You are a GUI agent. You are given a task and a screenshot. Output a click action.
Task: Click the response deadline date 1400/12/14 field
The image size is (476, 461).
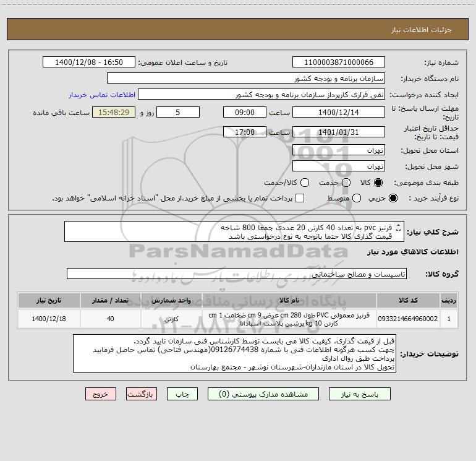339,112
